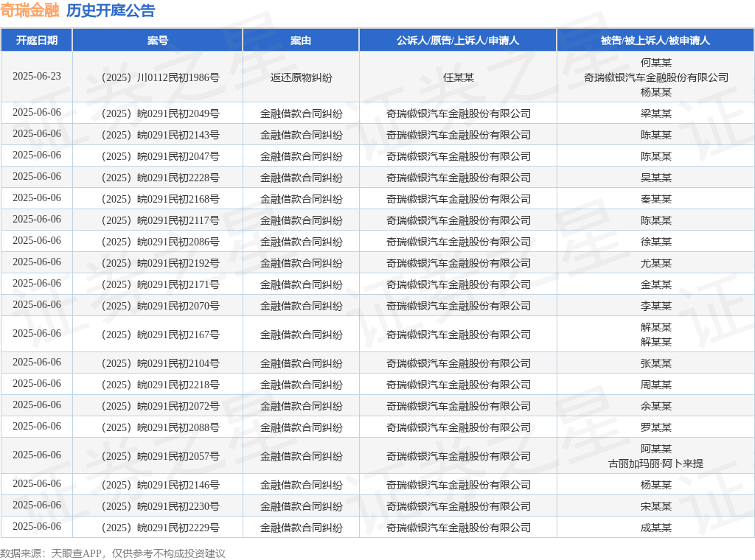Click defendant 梁某某
Image resolution: width=755 pixels, height=560 pixels.
point(655,113)
